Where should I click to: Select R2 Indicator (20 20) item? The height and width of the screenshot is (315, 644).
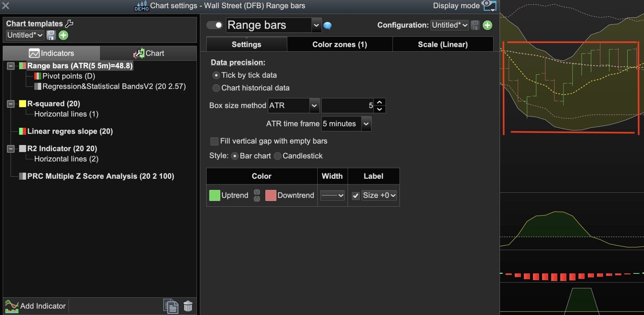(62, 149)
